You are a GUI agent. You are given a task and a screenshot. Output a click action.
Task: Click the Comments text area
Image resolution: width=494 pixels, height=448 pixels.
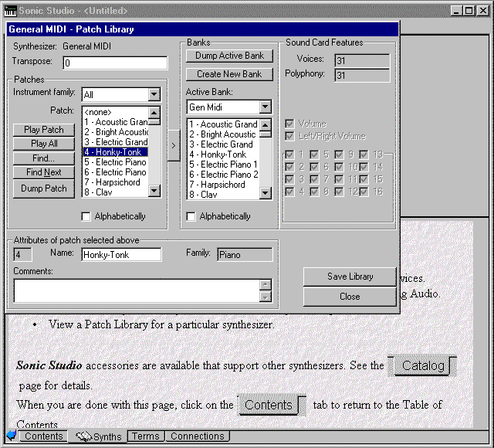137,290
